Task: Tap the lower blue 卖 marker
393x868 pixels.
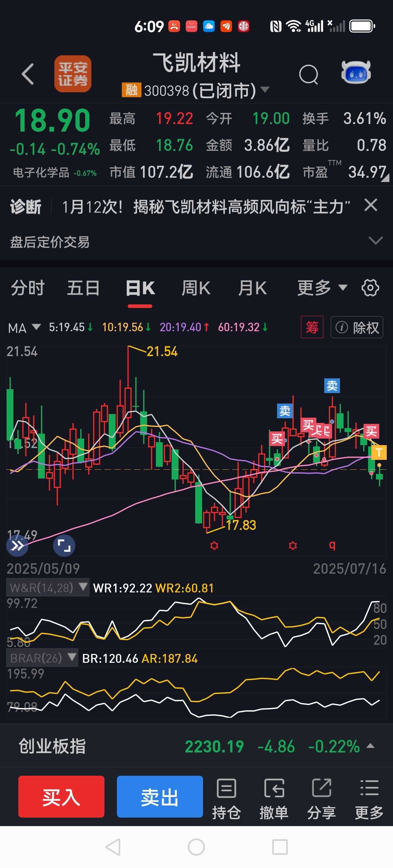Action: point(285,411)
